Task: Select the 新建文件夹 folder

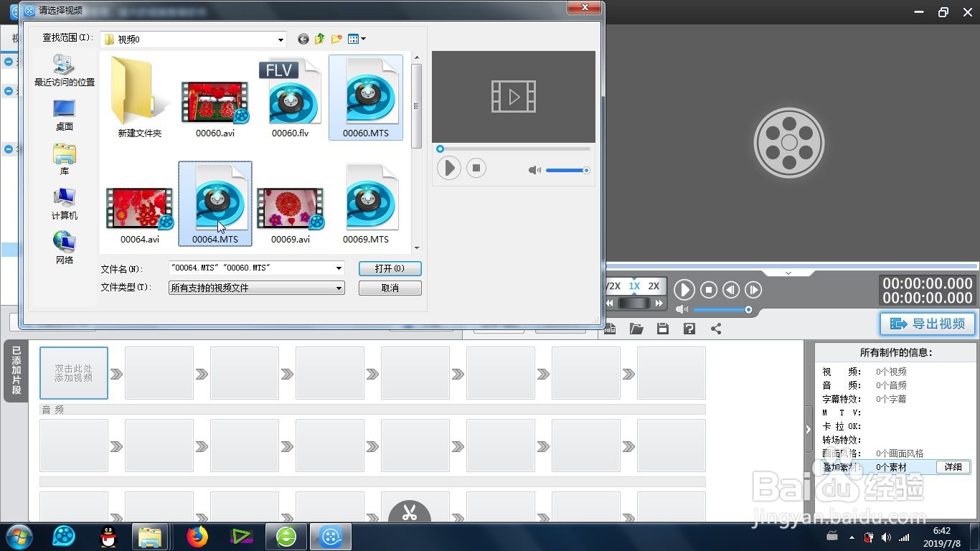Action: (140, 98)
